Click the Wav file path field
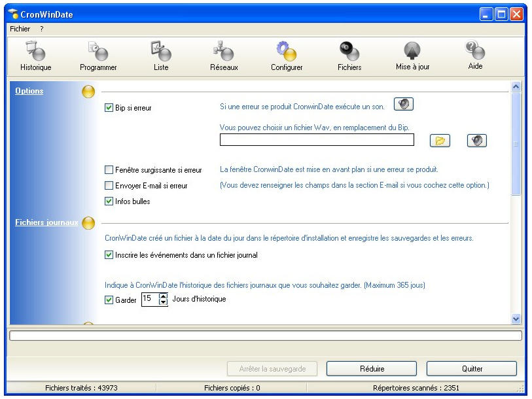Viewport: 532px width, 399px height. pos(317,140)
